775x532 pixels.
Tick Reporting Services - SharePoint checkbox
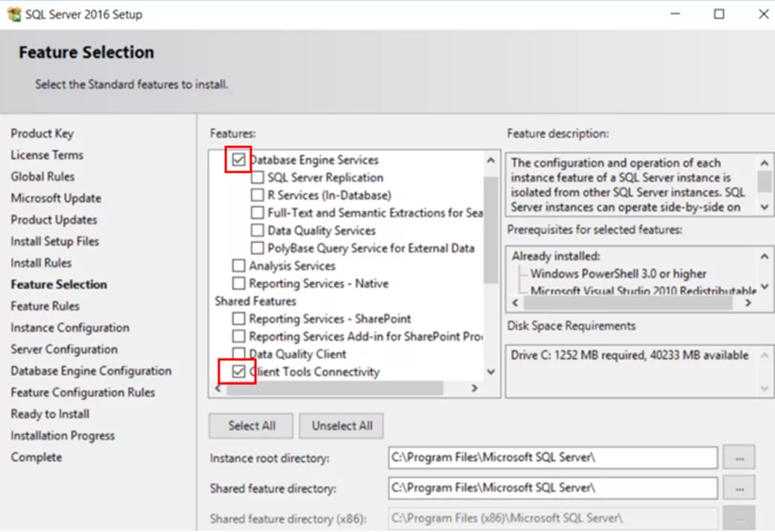pos(238,318)
